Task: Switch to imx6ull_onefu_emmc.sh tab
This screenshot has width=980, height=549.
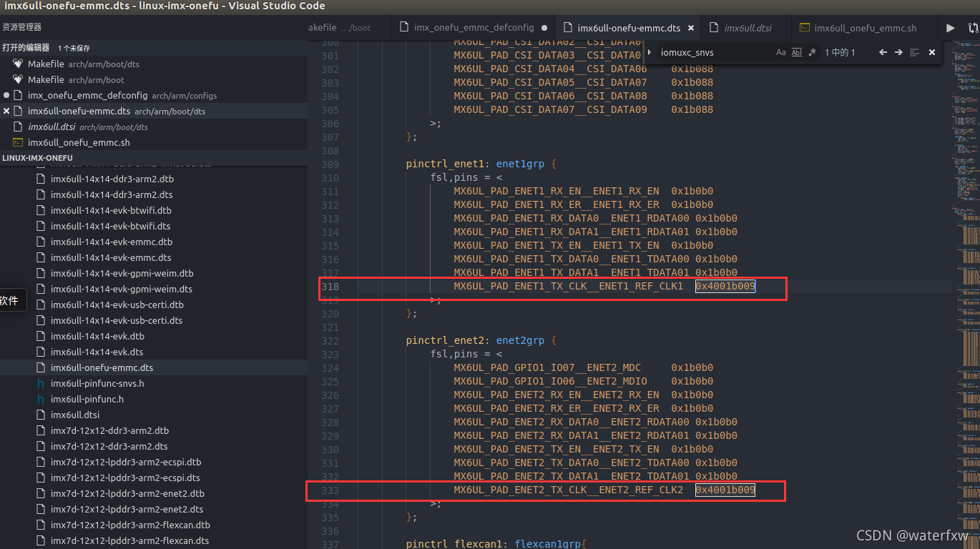Action: pos(865,28)
